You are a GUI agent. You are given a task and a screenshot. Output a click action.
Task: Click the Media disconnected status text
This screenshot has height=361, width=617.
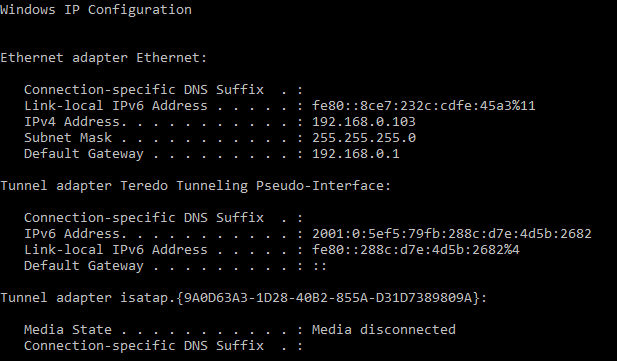point(384,330)
